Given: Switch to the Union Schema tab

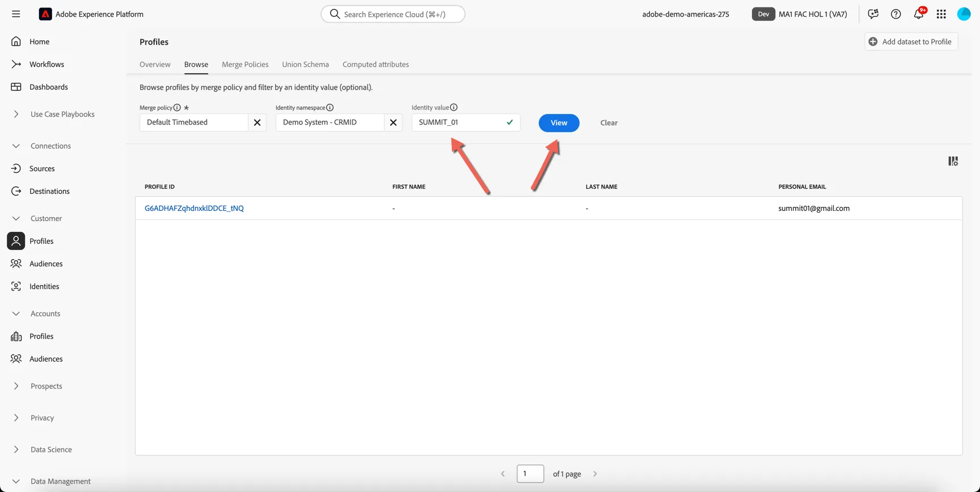Looking at the screenshot, I should point(305,65).
